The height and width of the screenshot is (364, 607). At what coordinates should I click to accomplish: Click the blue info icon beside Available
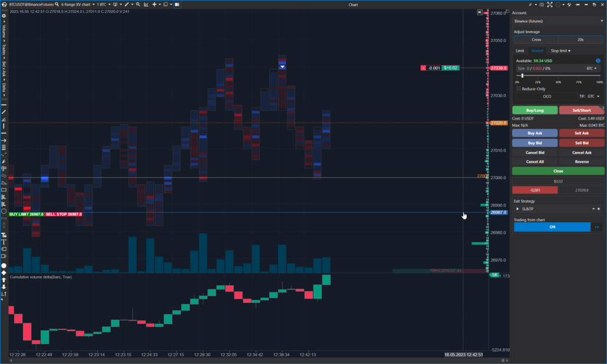(598, 61)
